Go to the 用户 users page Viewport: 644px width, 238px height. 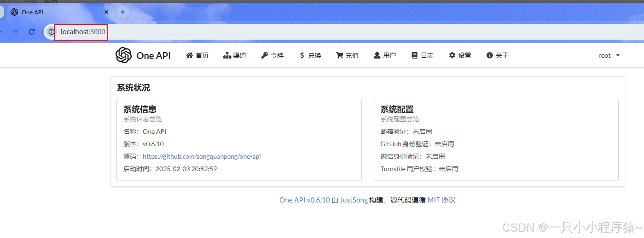pyautogui.click(x=385, y=55)
